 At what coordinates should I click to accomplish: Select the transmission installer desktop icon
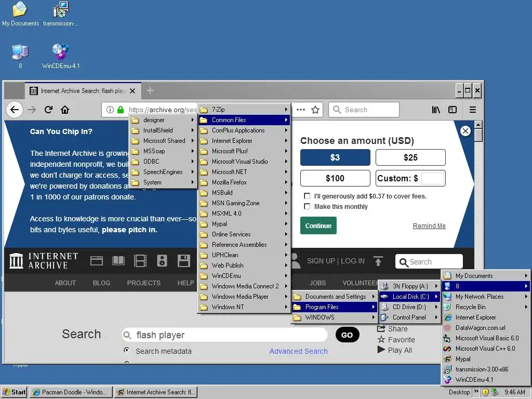[61, 14]
